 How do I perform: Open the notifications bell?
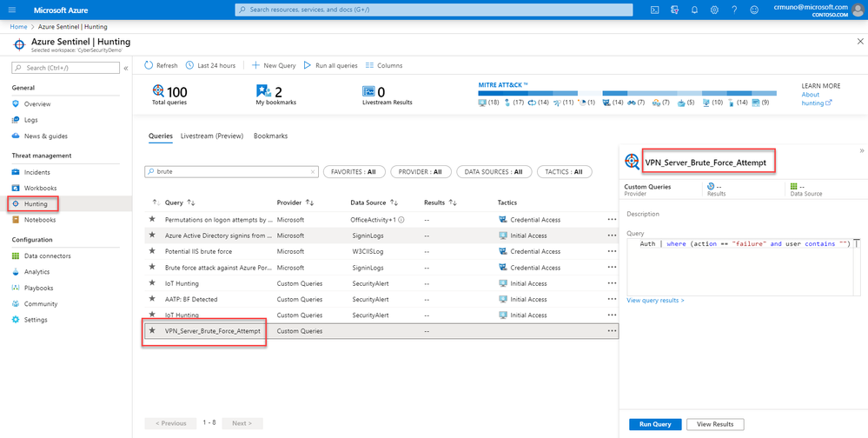pos(695,10)
